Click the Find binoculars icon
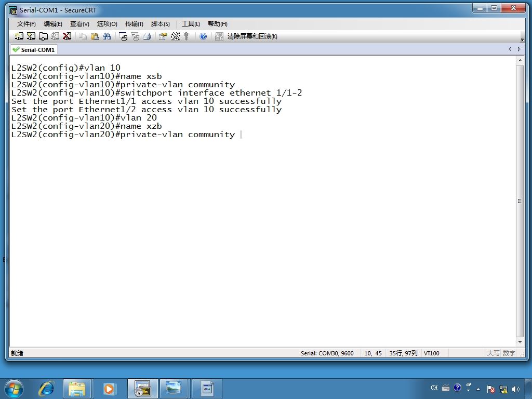Image resolution: width=532 pixels, height=399 pixels. [107, 36]
